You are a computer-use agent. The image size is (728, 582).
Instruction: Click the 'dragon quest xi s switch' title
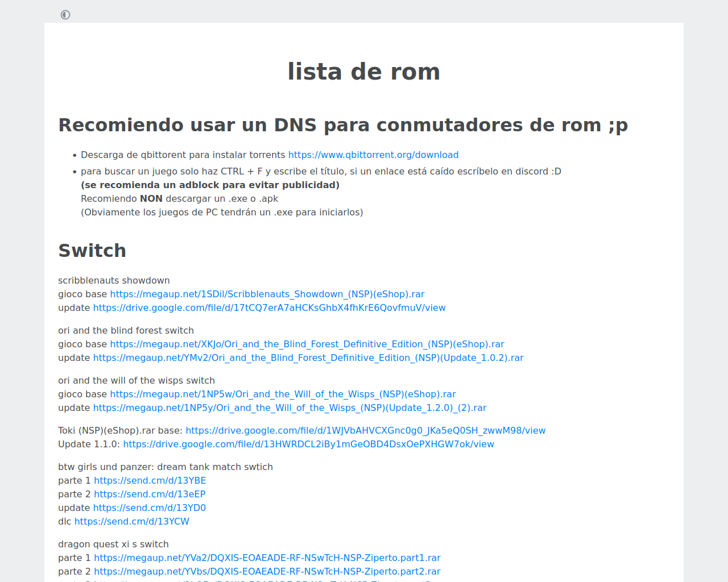113,544
